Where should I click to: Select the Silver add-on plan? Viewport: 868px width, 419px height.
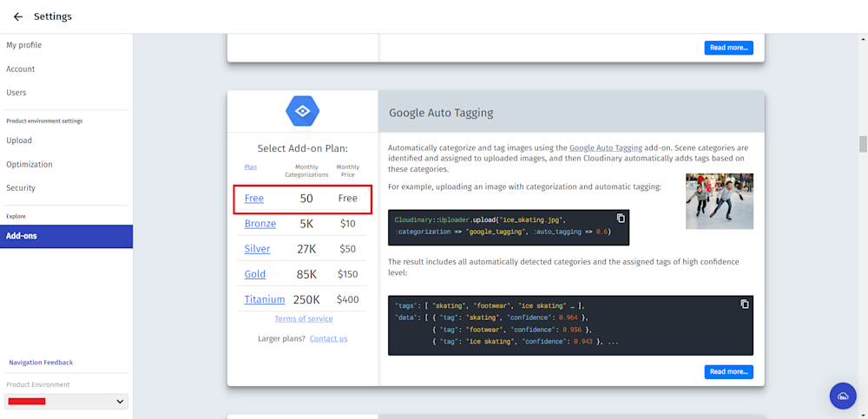point(258,249)
